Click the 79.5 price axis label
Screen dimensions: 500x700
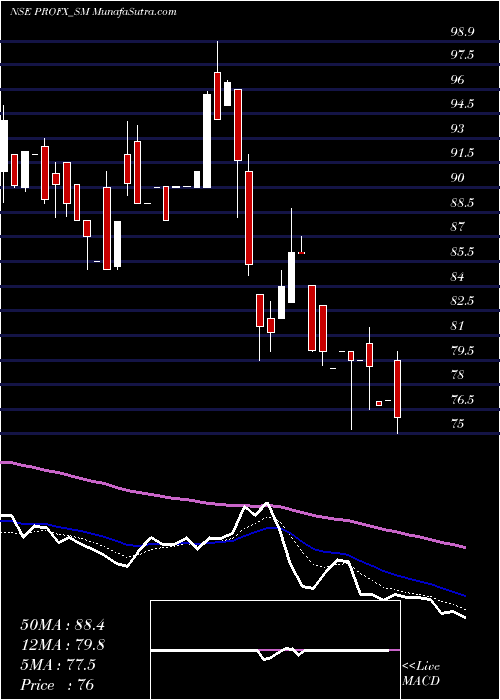point(462,350)
